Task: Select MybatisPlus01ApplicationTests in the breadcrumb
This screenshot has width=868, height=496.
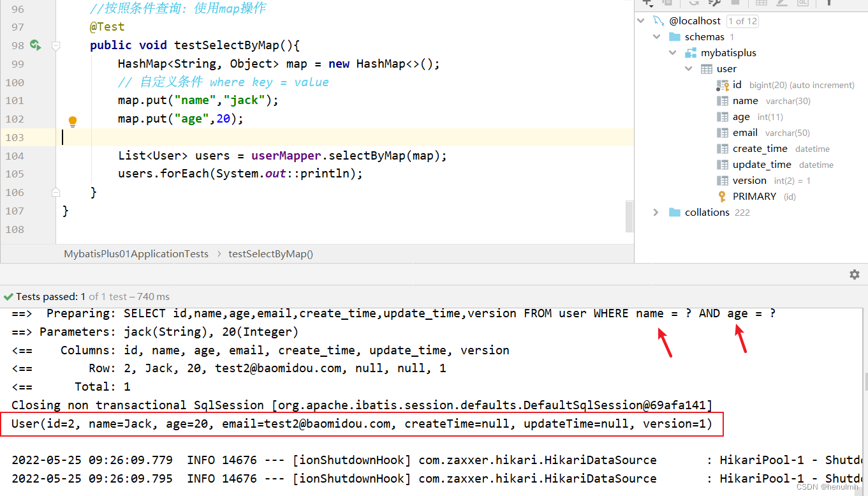Action: [136, 254]
